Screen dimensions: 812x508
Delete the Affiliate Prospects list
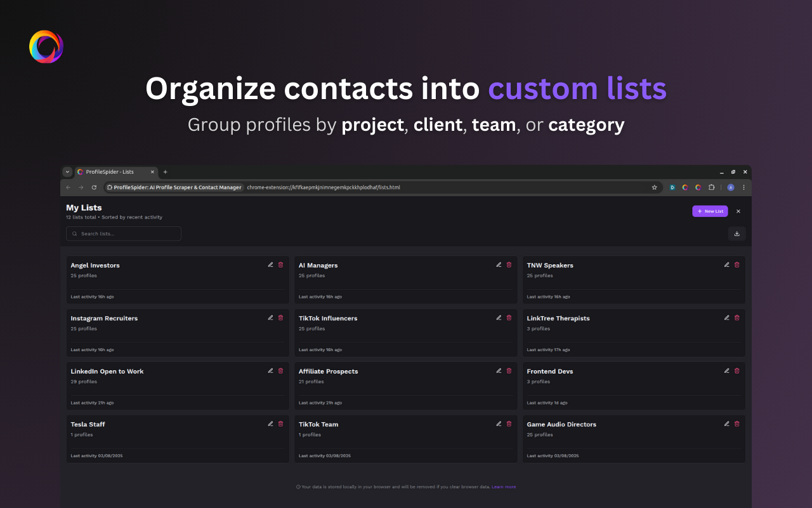click(x=508, y=370)
